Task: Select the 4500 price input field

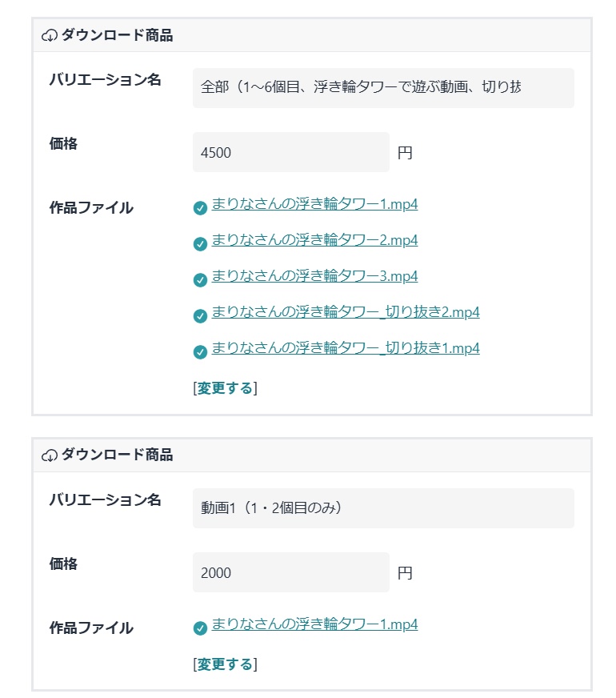Action: [290, 151]
